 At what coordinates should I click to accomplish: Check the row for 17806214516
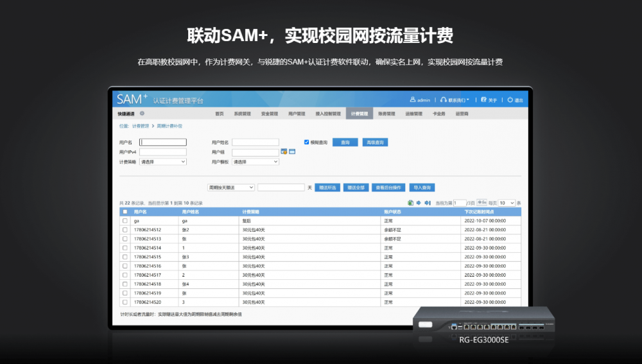(x=125, y=266)
